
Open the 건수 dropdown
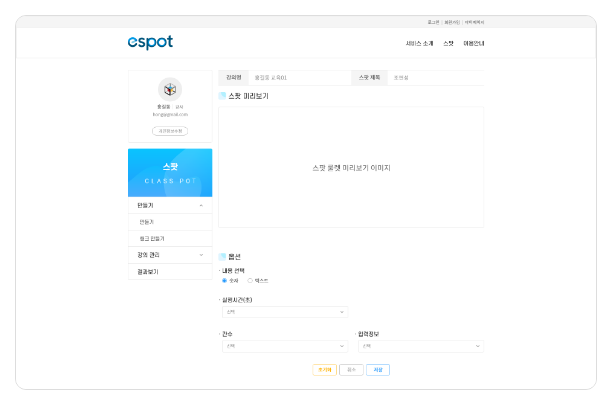pyautogui.click(x=284, y=347)
